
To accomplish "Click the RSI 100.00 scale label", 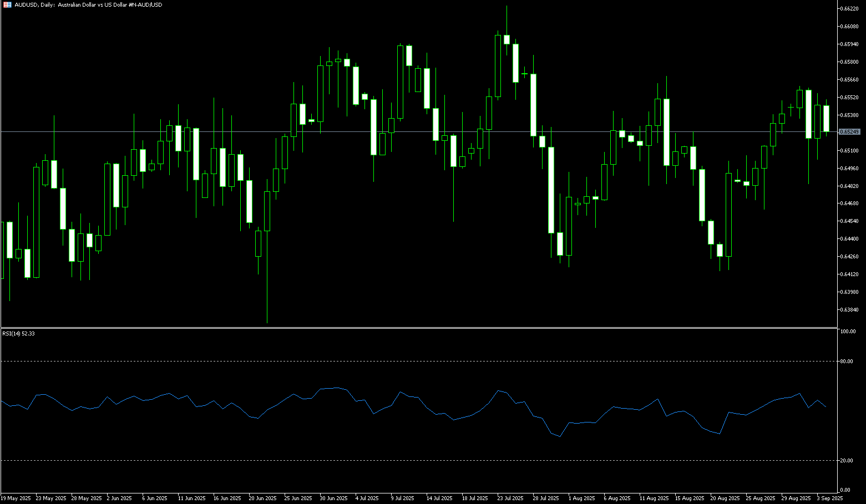I will [x=848, y=332].
